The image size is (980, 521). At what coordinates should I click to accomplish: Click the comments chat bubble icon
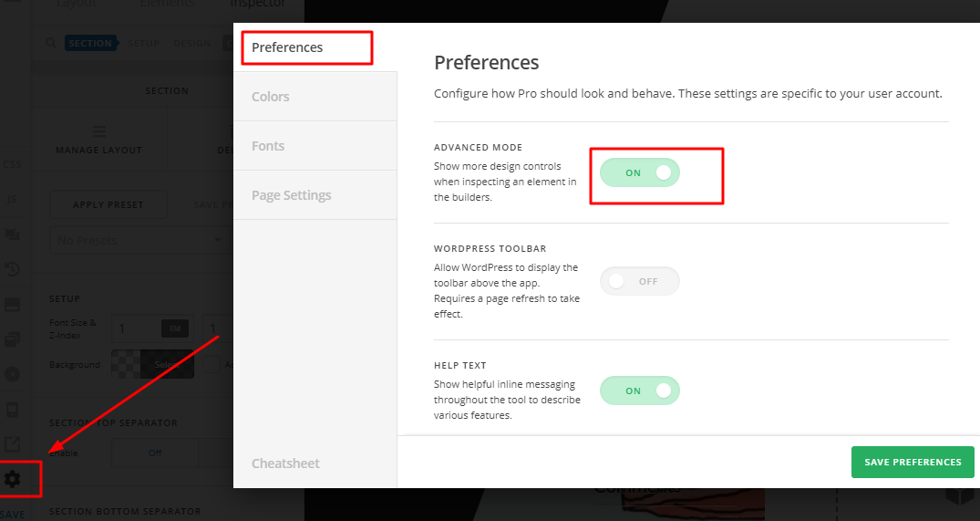[13, 234]
